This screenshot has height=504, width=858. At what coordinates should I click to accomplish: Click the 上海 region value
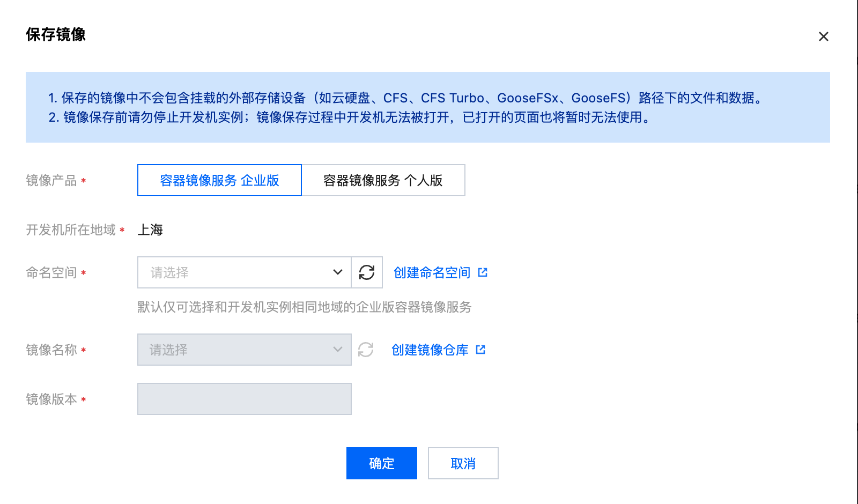tap(150, 229)
